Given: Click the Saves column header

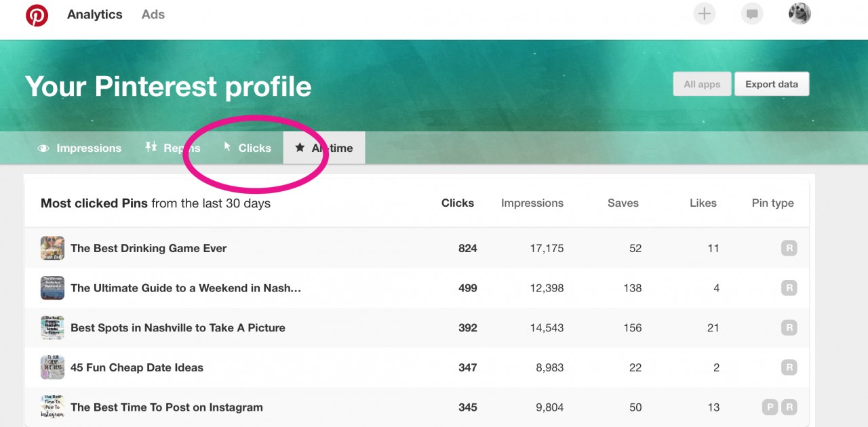Looking at the screenshot, I should (x=623, y=203).
